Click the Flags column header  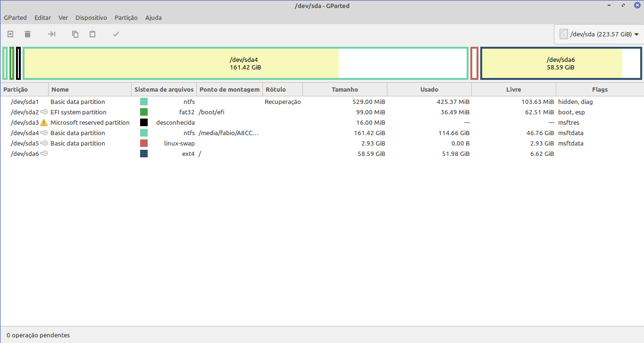(600, 89)
